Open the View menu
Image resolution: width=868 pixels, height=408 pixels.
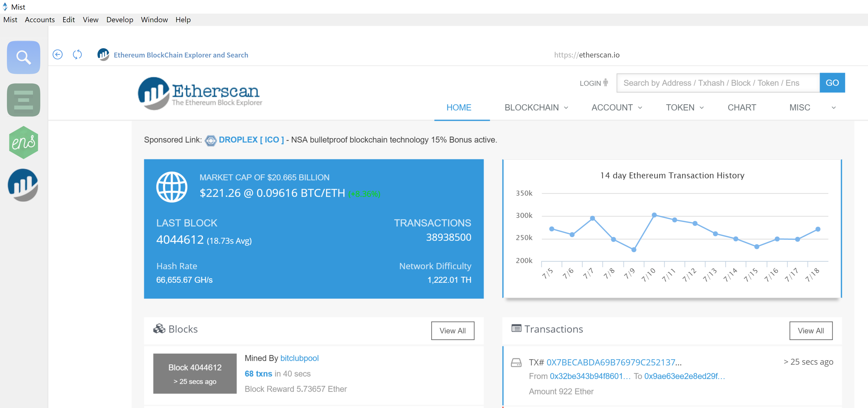(91, 19)
